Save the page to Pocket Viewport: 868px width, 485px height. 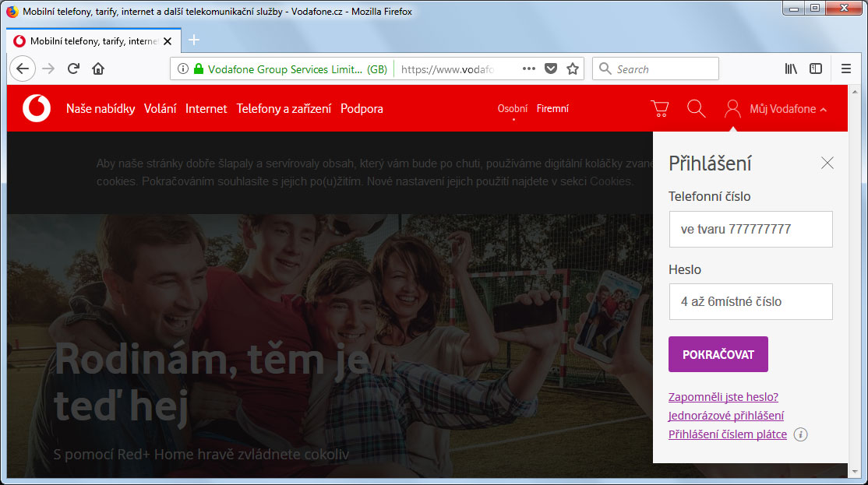pos(550,69)
